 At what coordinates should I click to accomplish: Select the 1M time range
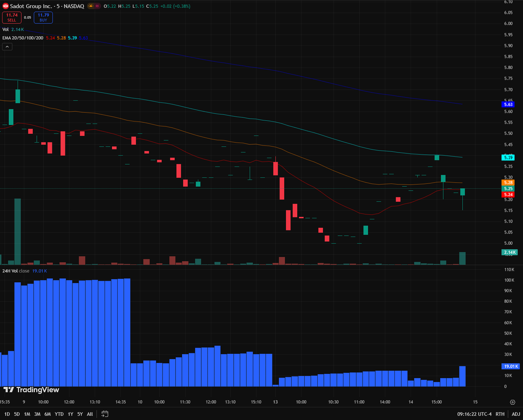[x=27, y=414]
